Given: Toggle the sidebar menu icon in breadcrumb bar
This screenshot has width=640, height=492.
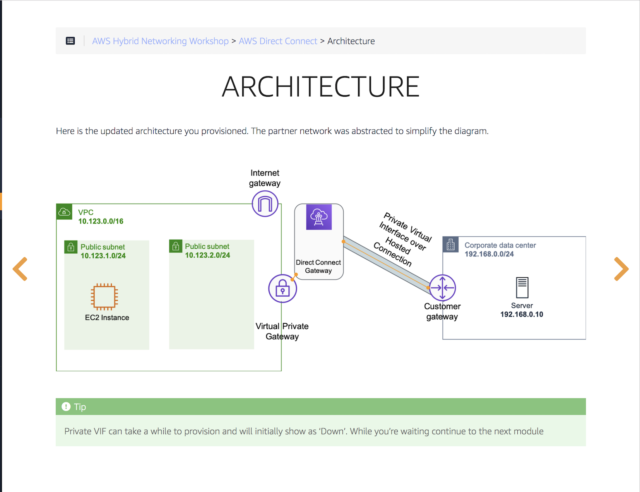Looking at the screenshot, I should tap(70, 41).
